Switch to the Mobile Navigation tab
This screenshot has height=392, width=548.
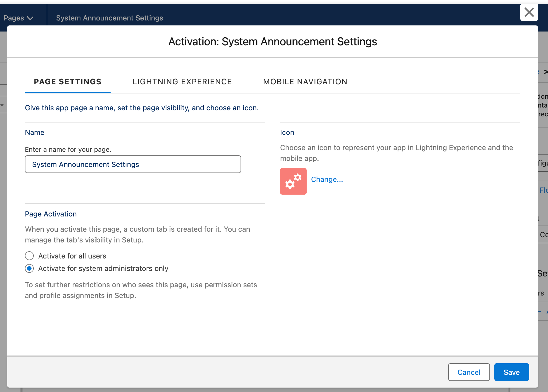point(305,82)
